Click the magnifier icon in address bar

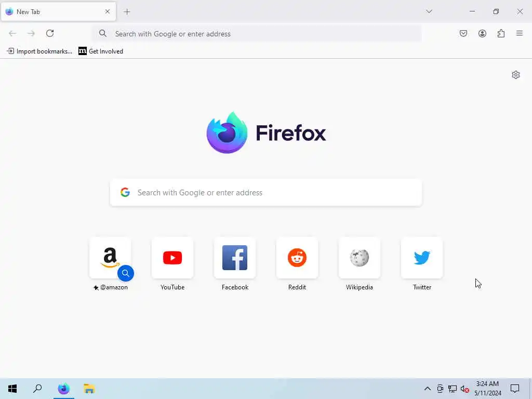[x=103, y=33]
